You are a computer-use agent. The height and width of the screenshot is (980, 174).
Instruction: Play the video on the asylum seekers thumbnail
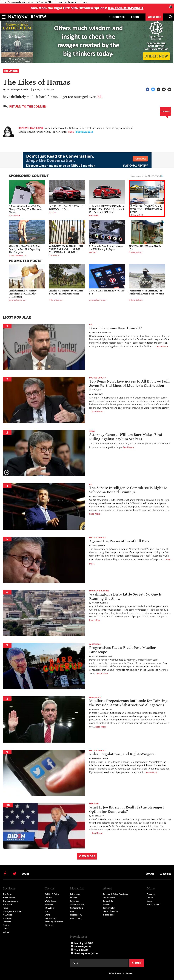point(6,472)
